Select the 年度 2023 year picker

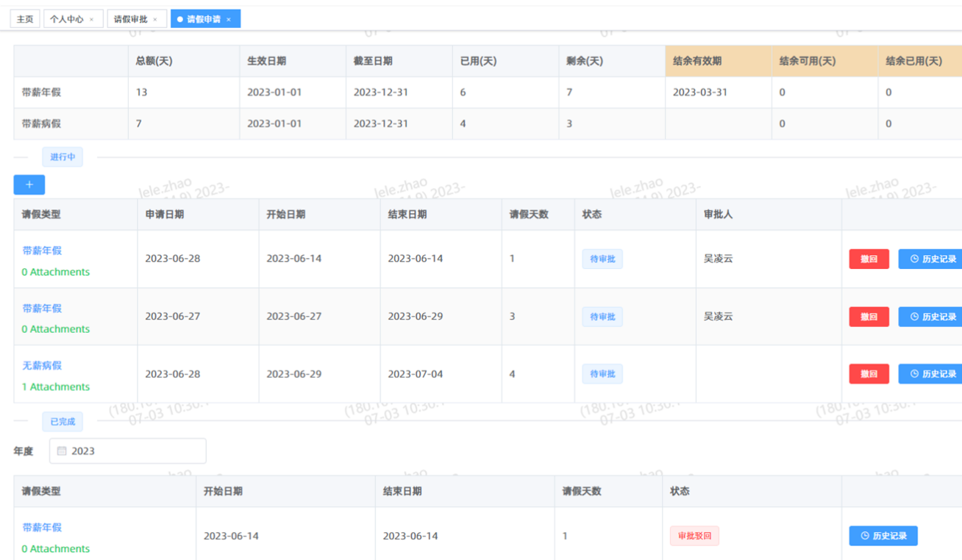tap(128, 451)
